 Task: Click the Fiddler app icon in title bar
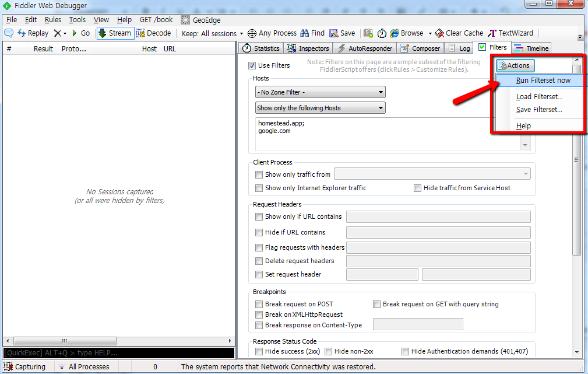pyautogui.click(x=7, y=6)
